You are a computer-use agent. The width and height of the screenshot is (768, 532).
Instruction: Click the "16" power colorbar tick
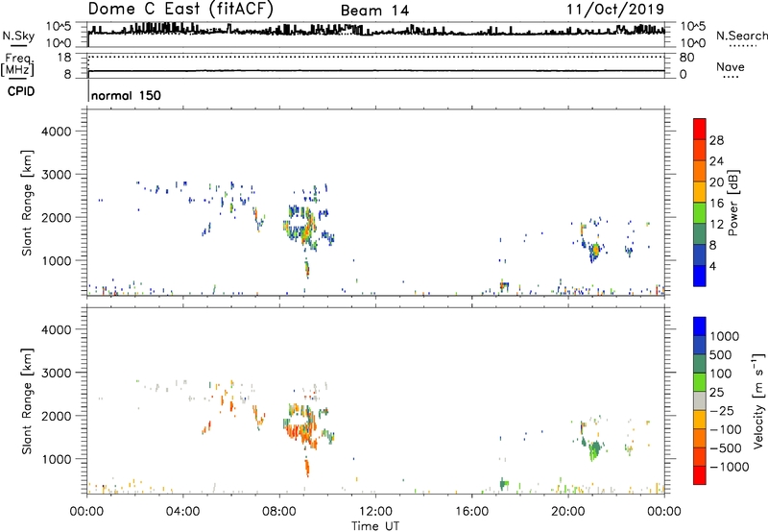pos(716,204)
